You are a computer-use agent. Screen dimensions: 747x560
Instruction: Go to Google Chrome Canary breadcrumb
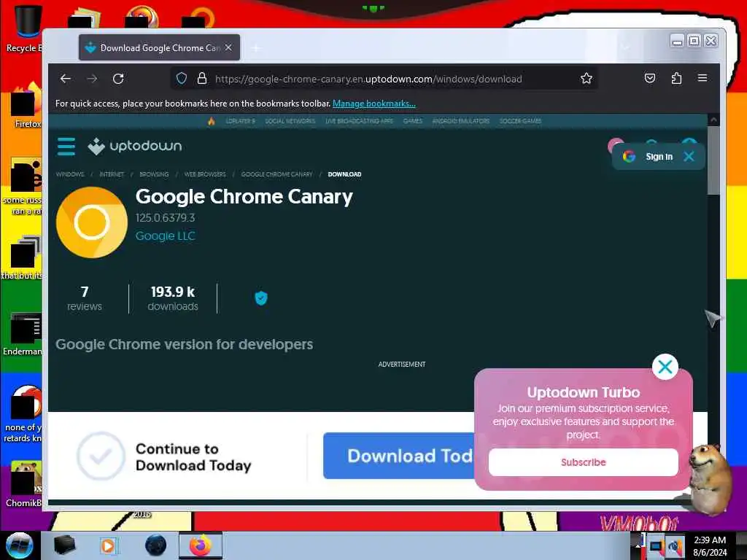276,174
